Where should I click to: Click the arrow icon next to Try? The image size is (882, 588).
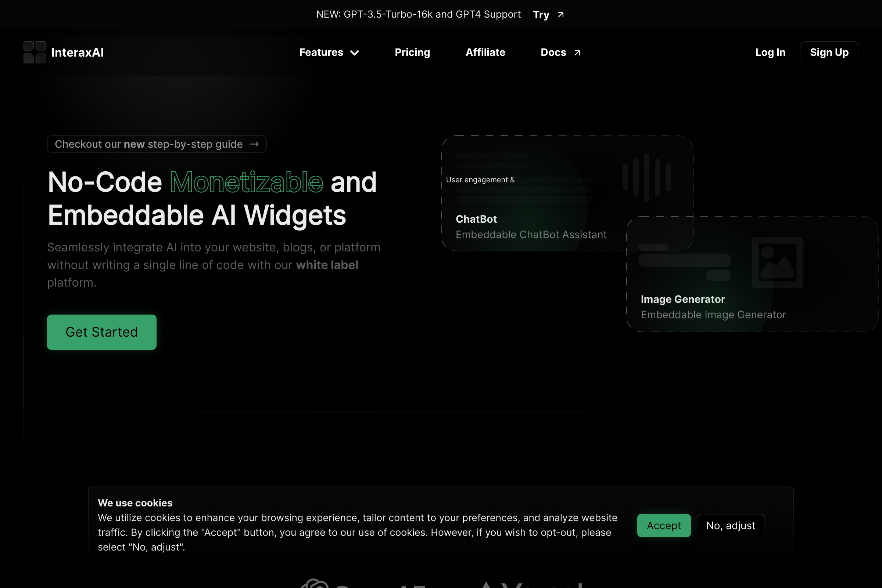click(561, 15)
